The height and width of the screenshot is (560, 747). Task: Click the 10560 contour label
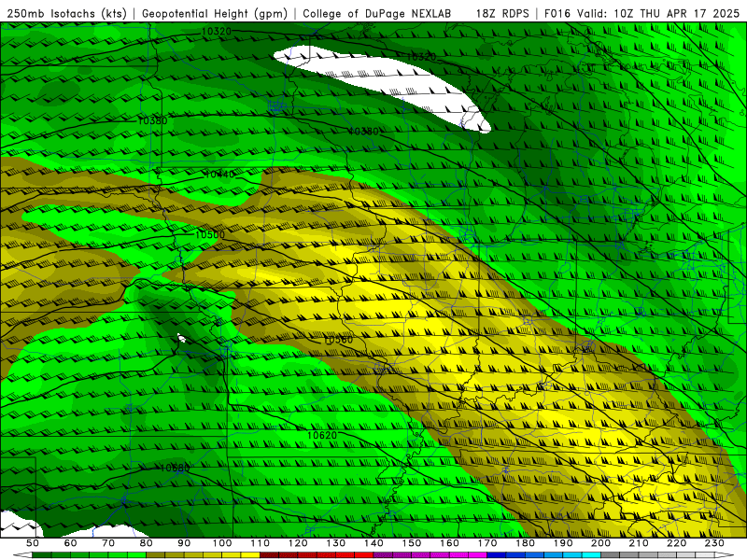pos(338,340)
